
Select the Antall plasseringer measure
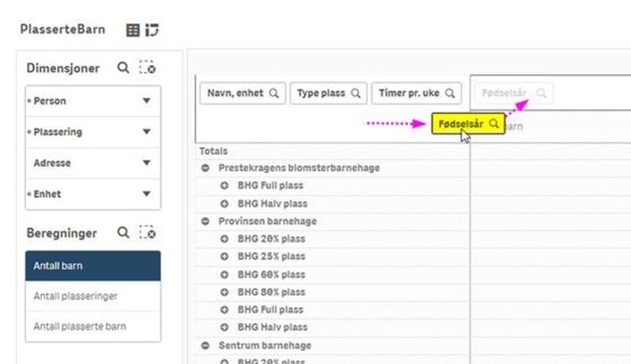tap(93, 296)
